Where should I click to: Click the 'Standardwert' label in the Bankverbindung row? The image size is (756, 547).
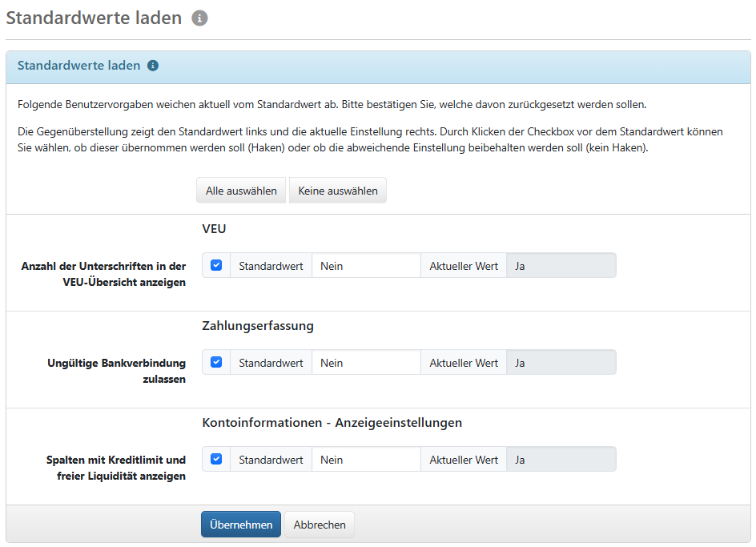pos(271,363)
